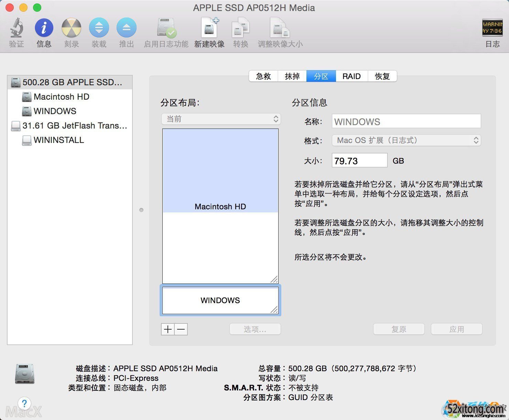Add a partition with plus button
The height and width of the screenshot is (420, 509).
(x=168, y=329)
